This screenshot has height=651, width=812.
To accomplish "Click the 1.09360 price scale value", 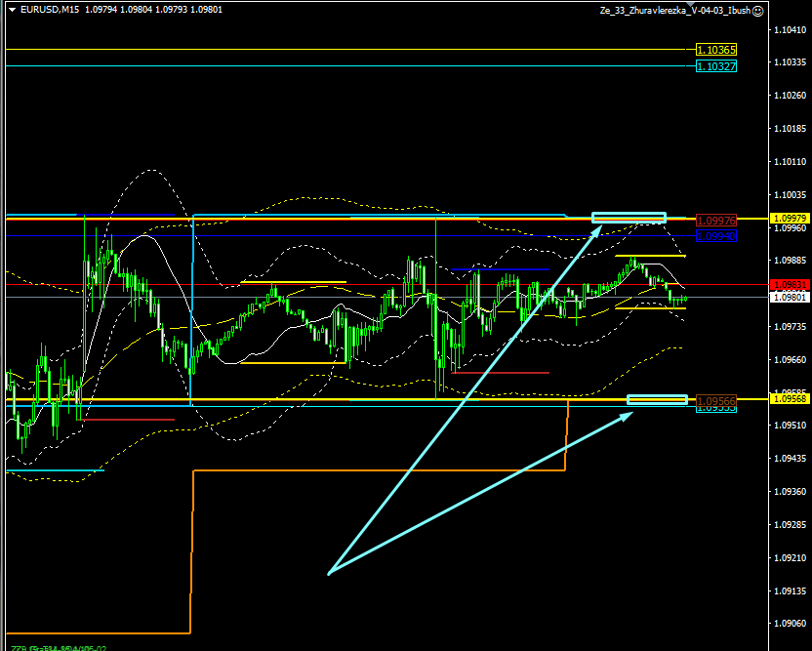I will point(791,492).
